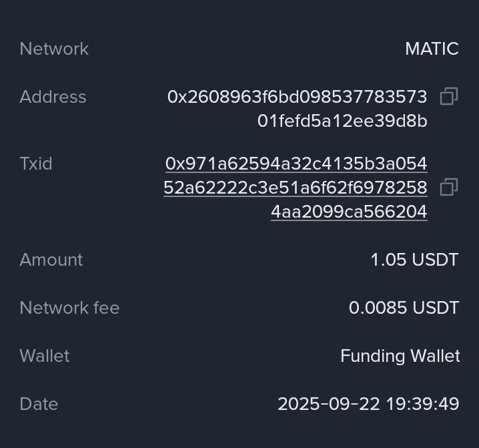The width and height of the screenshot is (479, 448).
Task: Click the Date label
Action: [39, 404]
